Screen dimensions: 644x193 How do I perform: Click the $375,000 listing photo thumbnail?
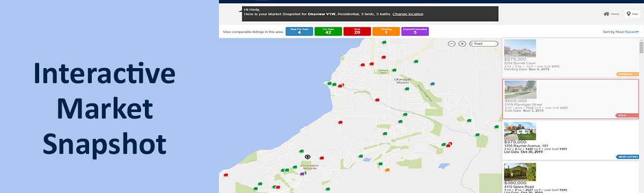(x=520, y=131)
